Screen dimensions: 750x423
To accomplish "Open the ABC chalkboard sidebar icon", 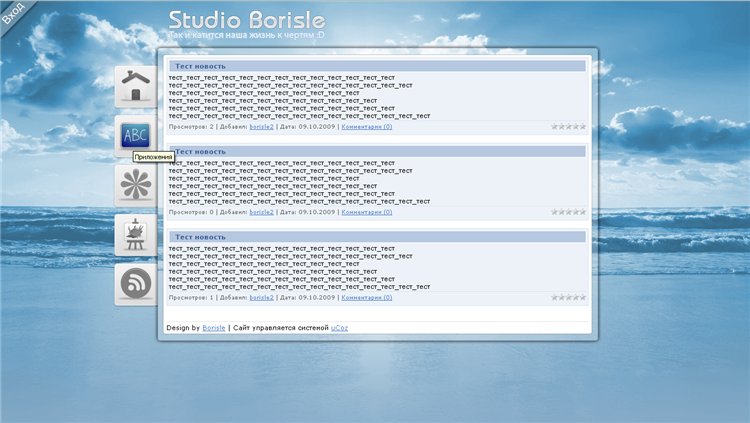I will pyautogui.click(x=136, y=135).
